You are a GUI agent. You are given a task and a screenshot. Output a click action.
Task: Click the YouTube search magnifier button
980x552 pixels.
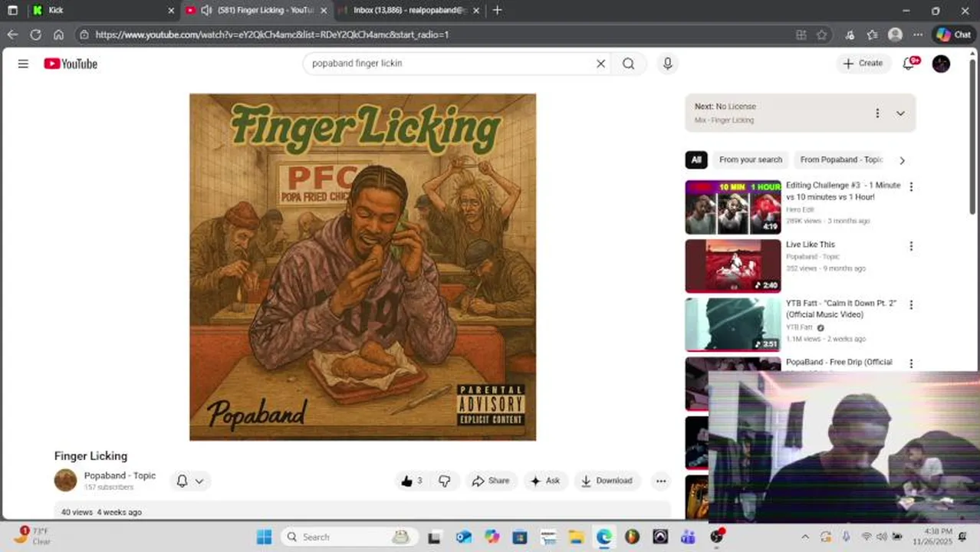(629, 64)
